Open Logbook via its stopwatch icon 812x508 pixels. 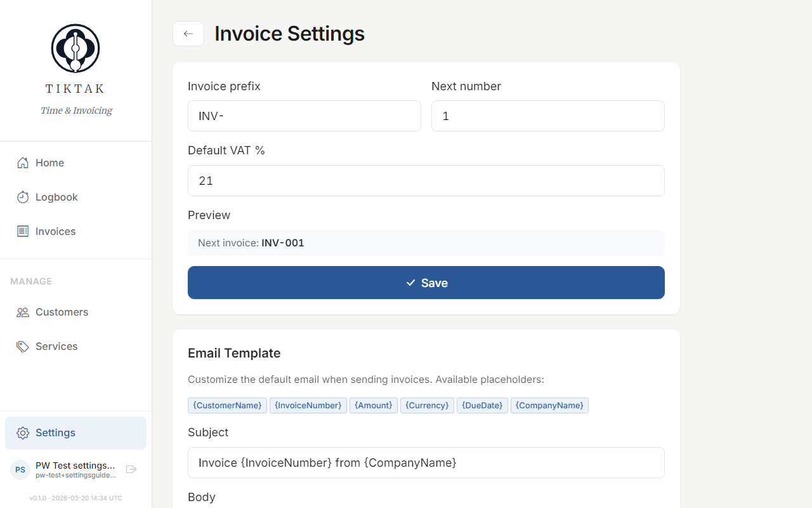[x=22, y=197]
